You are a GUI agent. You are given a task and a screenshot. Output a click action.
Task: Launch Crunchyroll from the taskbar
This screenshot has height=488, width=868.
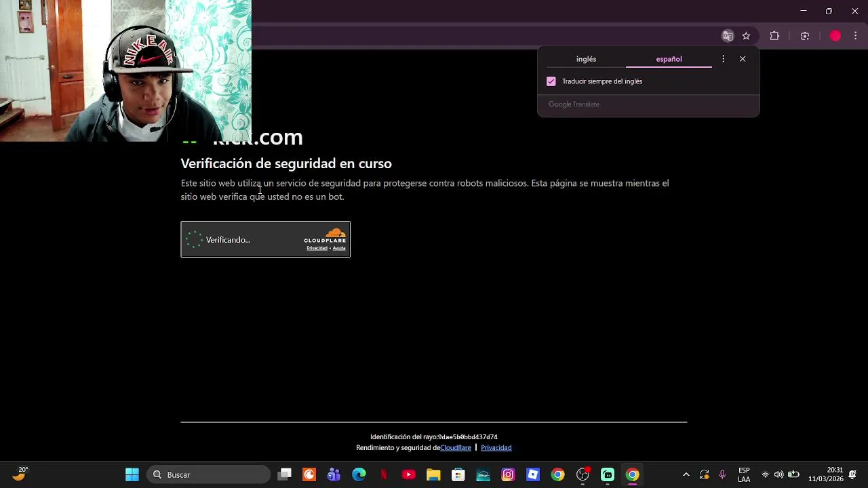point(309,474)
